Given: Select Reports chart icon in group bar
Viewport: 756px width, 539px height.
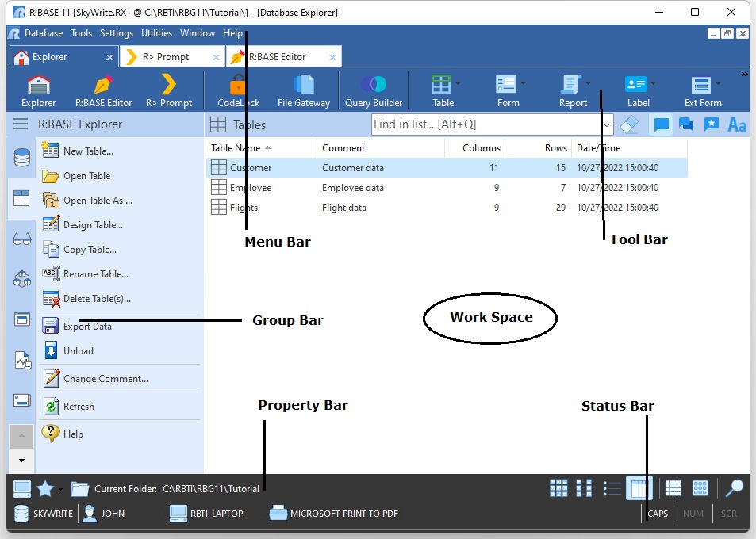Looking at the screenshot, I should tap(23, 361).
